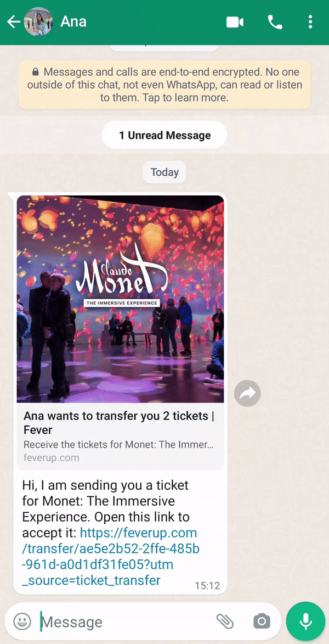The image size is (329, 644).
Task: Open the three-dot more options menu
Action: click(x=310, y=22)
